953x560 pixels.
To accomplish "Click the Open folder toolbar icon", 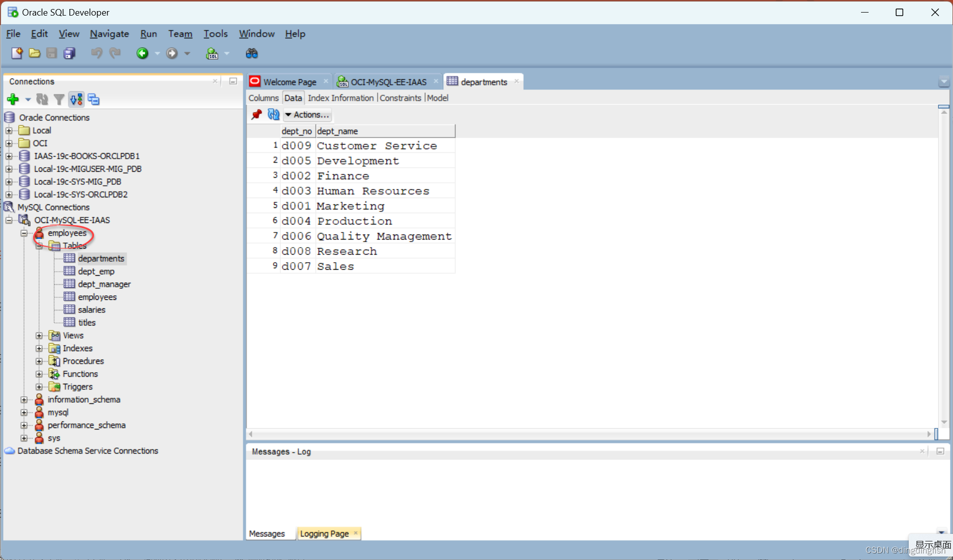I will click(34, 53).
